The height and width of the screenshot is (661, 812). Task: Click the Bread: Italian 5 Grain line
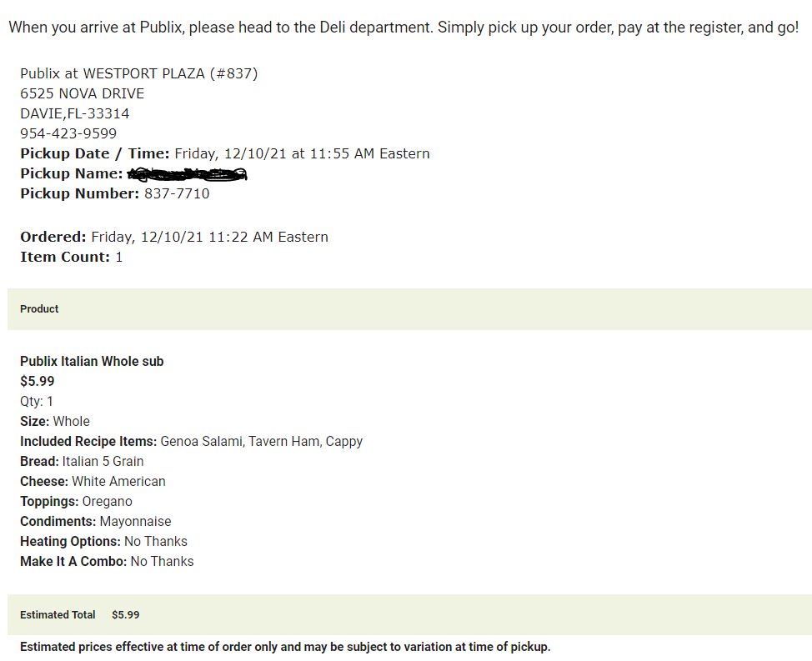click(x=82, y=462)
